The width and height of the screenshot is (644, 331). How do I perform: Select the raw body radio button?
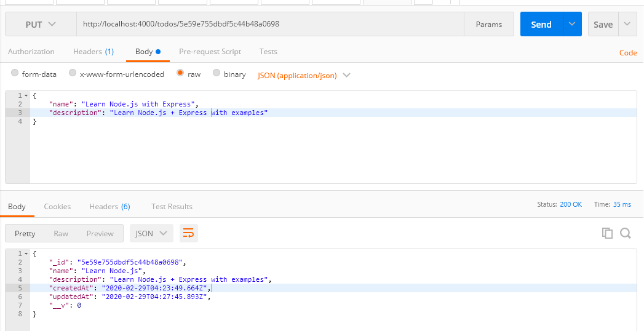tap(180, 73)
